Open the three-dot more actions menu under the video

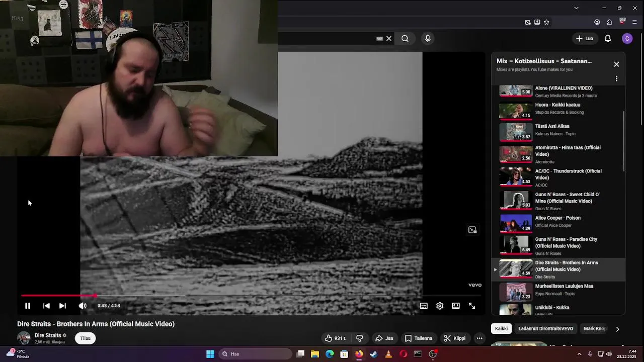click(x=479, y=338)
